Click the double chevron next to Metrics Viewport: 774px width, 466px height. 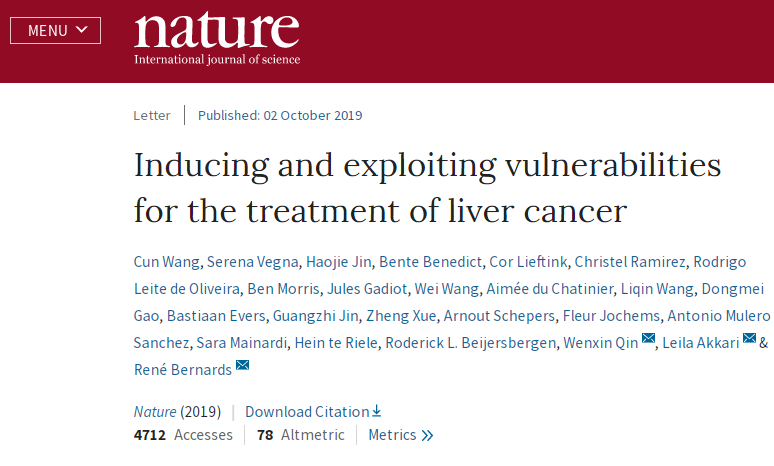point(428,436)
